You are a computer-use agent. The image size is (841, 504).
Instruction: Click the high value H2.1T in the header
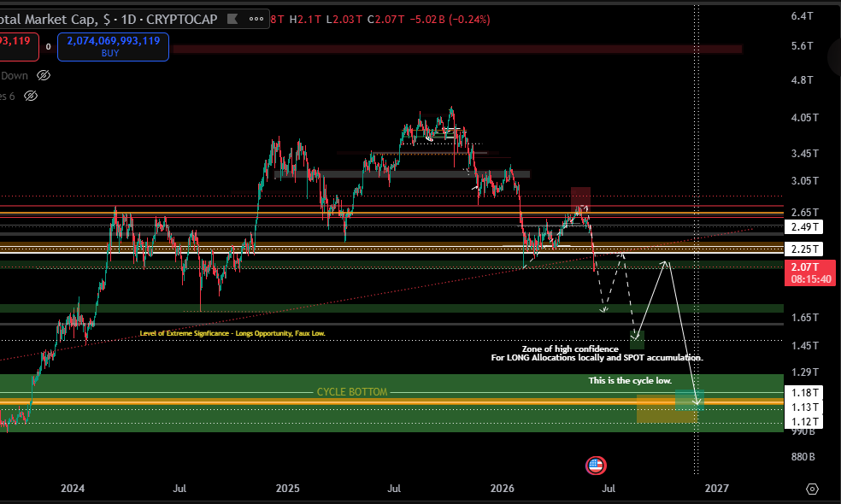[x=305, y=20]
